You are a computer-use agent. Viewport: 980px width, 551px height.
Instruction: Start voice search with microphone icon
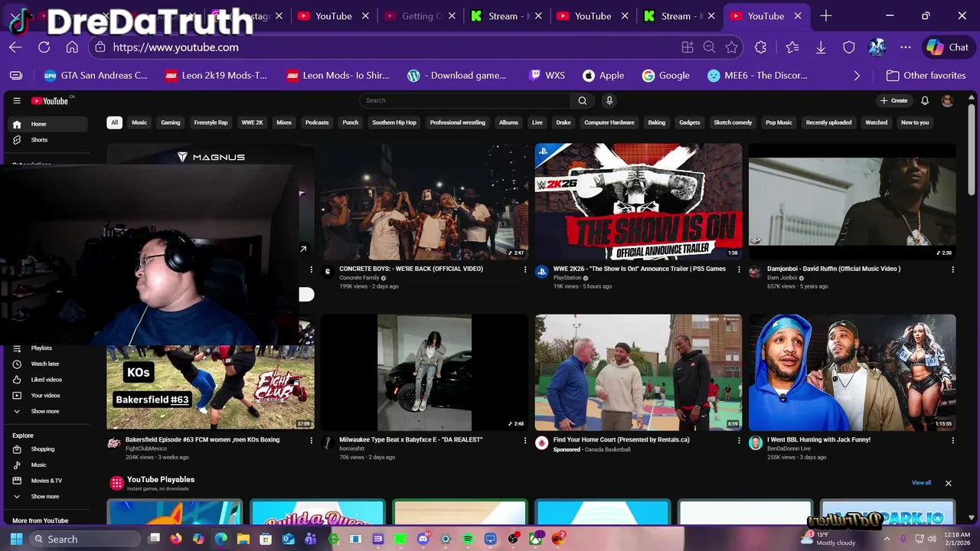[609, 100]
